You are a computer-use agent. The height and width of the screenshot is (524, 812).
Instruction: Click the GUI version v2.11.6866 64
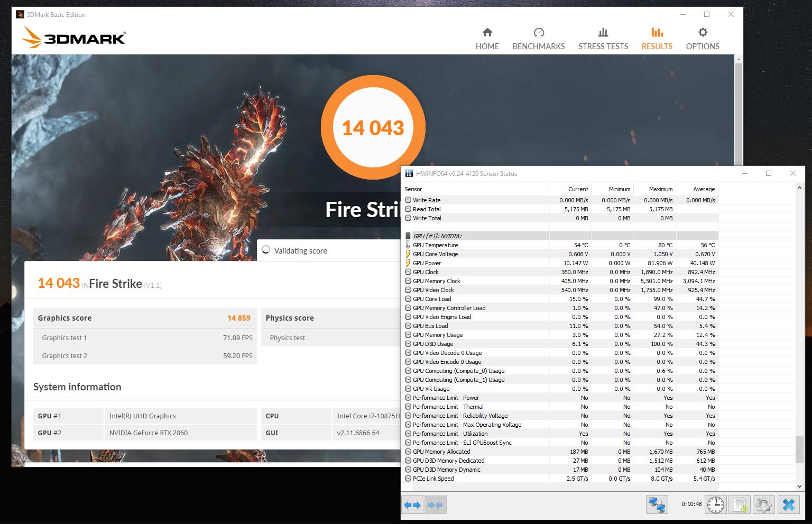coord(358,433)
